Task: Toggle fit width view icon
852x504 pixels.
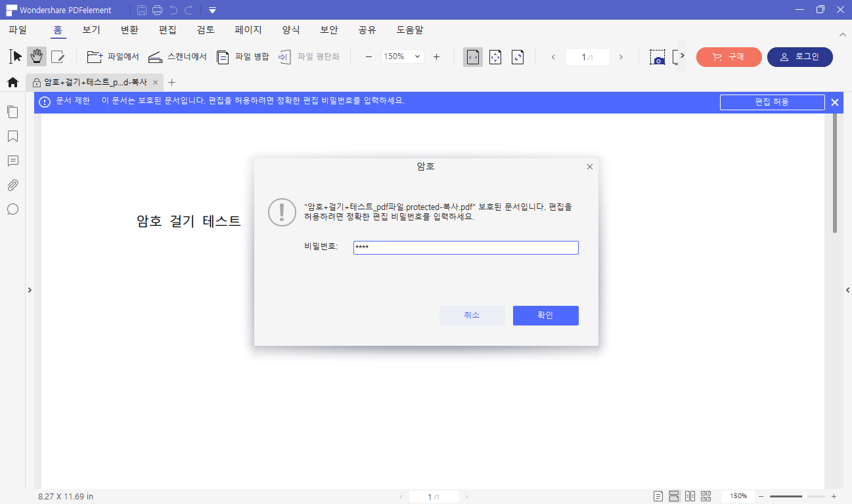Action: tap(473, 57)
